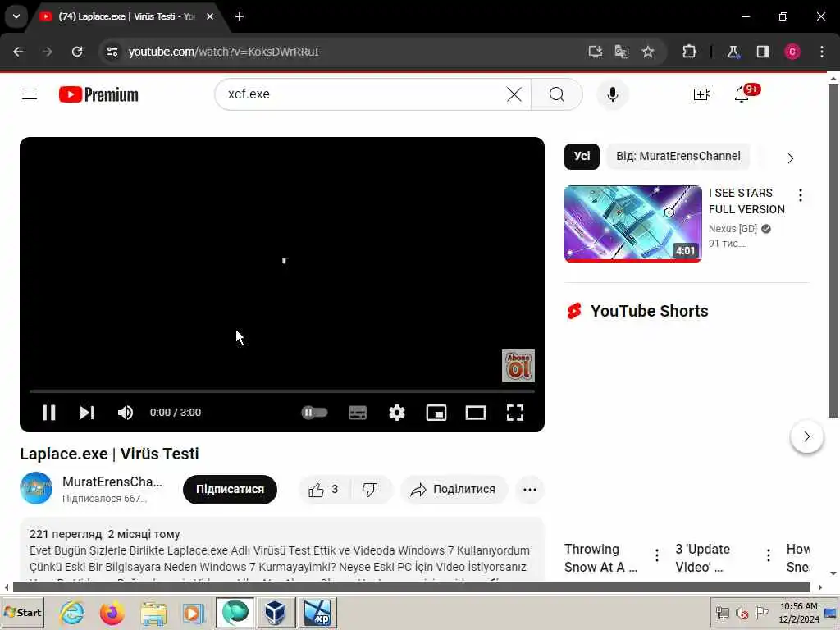Viewport: 840px width, 630px height.
Task: Launch Firefox from taskbar
Action: click(x=112, y=613)
